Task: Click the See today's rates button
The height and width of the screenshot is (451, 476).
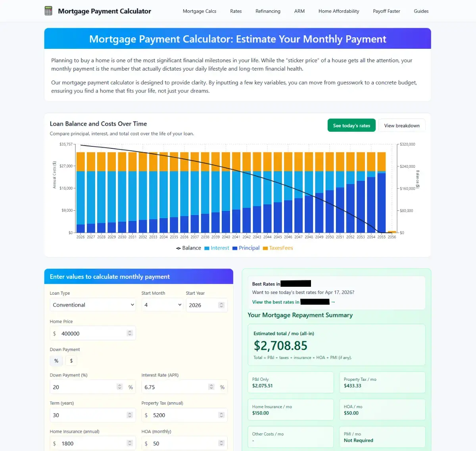Action: click(x=351, y=125)
